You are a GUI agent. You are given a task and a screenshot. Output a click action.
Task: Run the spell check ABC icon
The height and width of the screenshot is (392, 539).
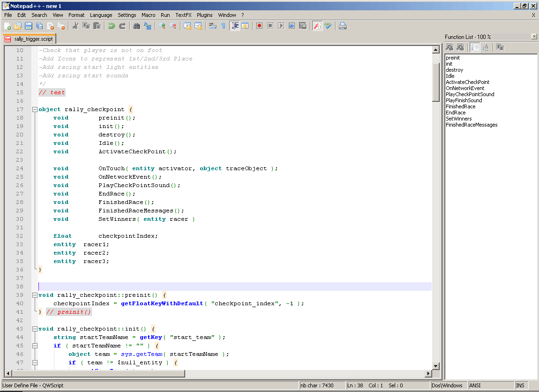coord(328,26)
